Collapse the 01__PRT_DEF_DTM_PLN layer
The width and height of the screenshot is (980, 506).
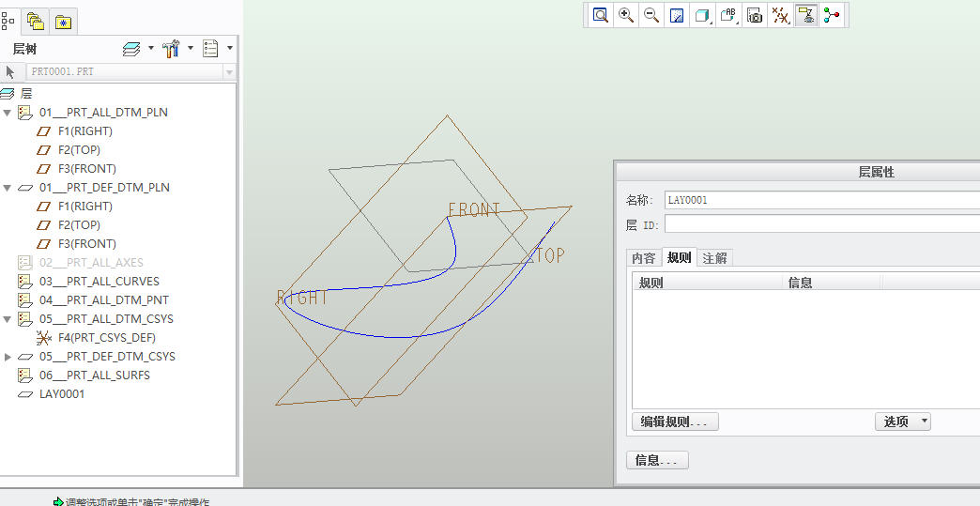pos(7,188)
